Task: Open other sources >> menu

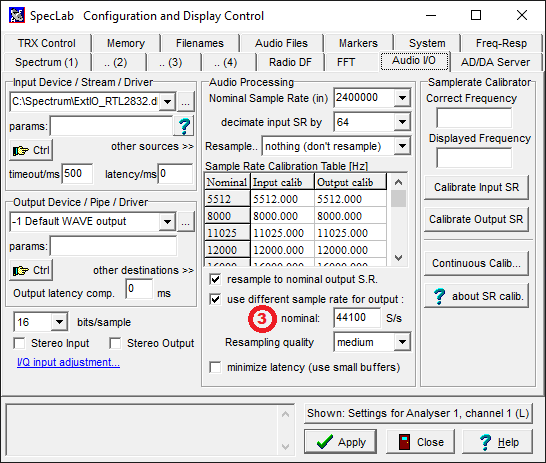Action: (x=152, y=147)
